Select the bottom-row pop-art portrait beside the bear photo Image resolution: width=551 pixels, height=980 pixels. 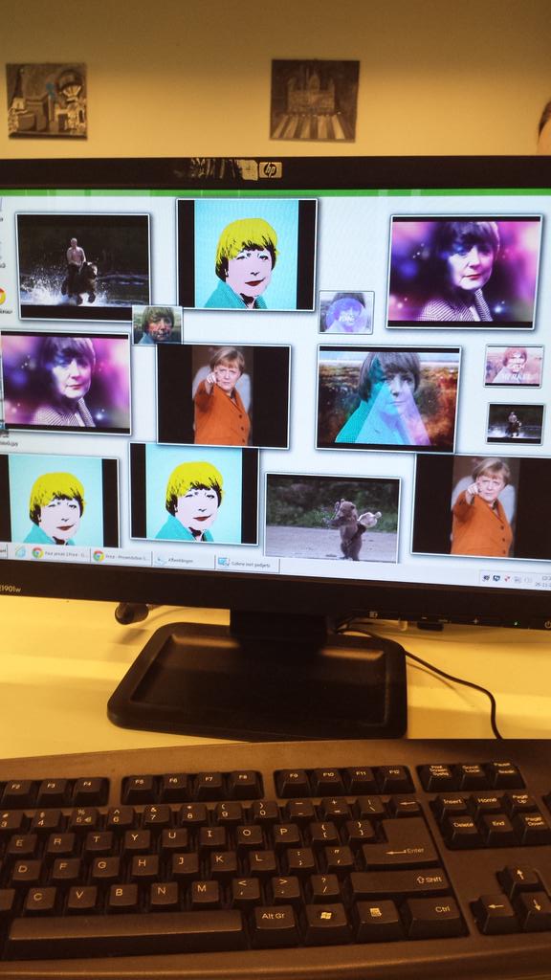point(194,494)
